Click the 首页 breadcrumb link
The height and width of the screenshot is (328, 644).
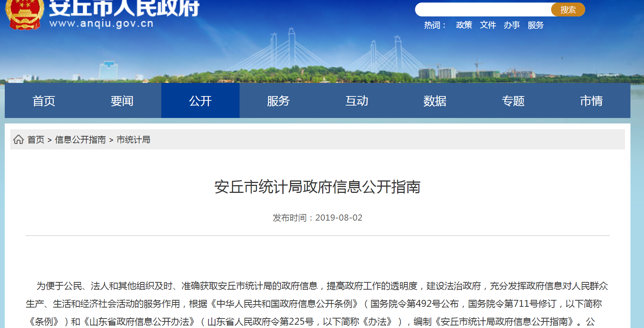pyautogui.click(x=36, y=140)
